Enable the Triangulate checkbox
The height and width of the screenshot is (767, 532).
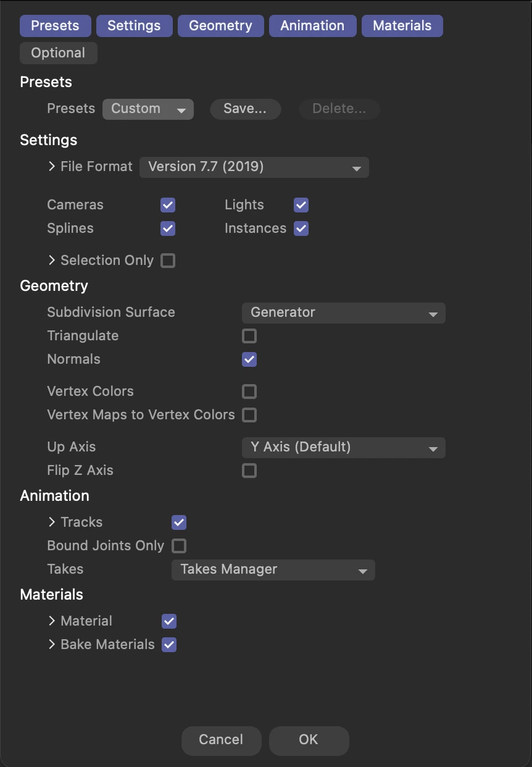pyautogui.click(x=249, y=336)
